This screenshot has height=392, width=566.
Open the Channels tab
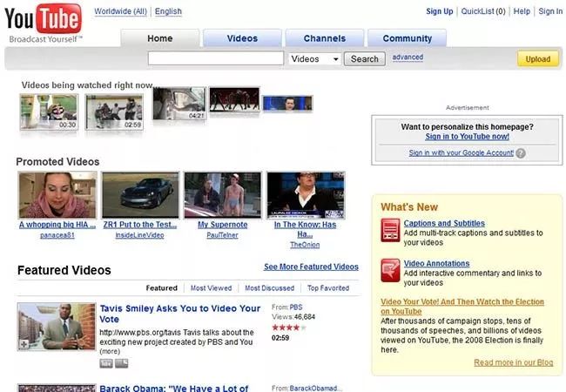(325, 38)
